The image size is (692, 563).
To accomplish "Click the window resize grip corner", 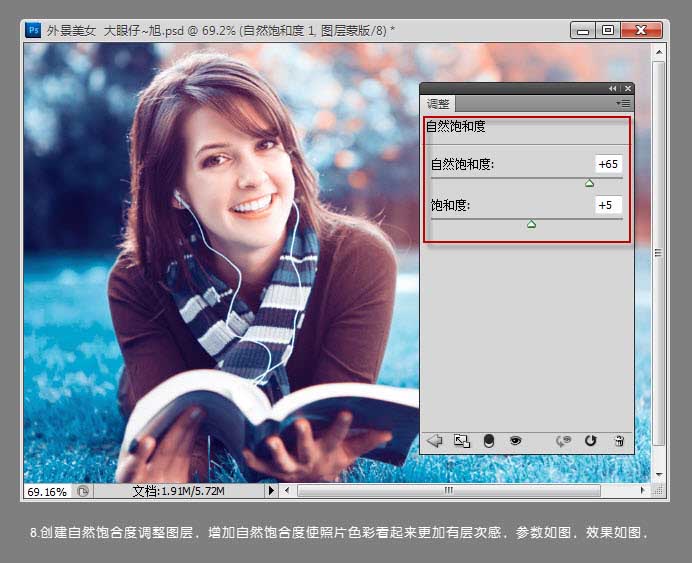I will 659,490.
